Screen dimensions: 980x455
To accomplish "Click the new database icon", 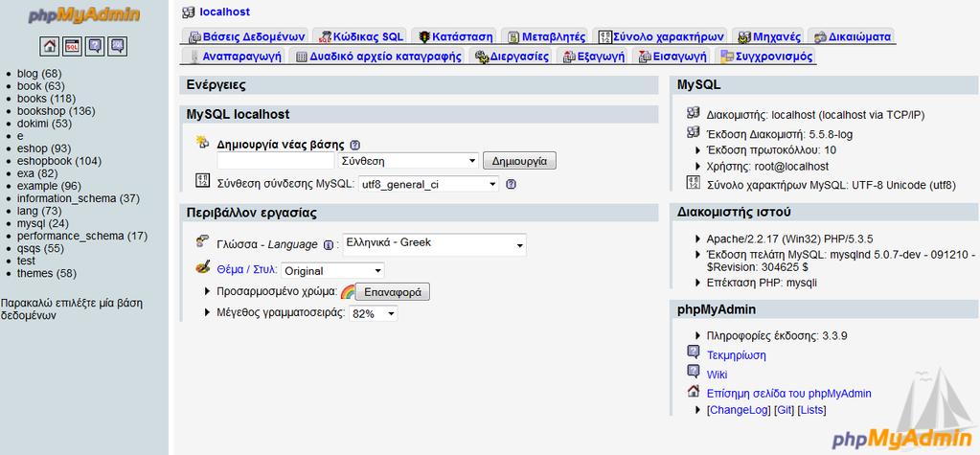I will click(x=202, y=142).
